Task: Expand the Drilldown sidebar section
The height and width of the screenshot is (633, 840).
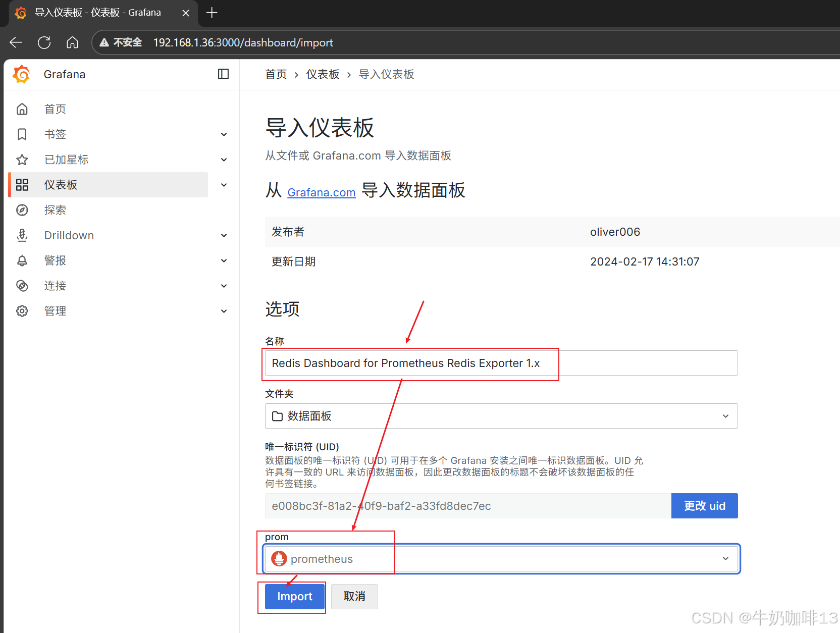Action: [224, 235]
